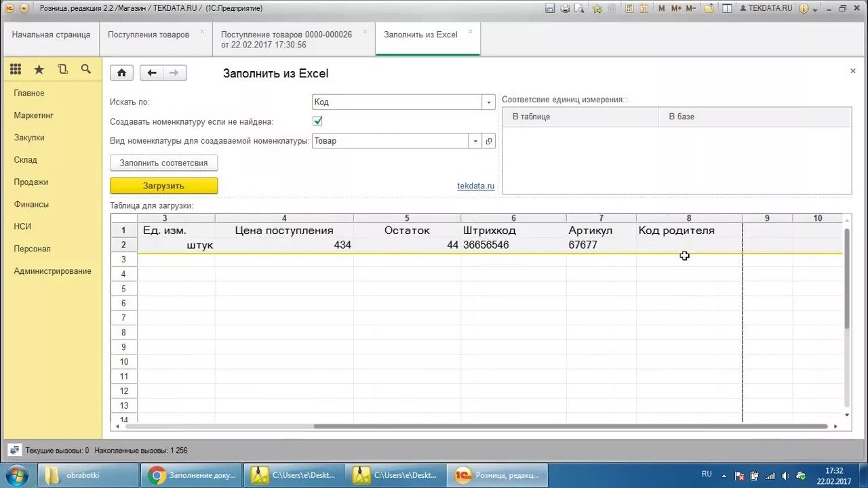
Task: Open Search magnifier in left panel
Action: click(86, 69)
